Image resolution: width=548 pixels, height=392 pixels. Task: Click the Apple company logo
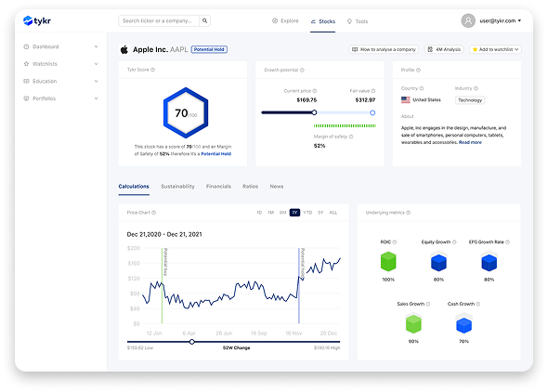124,49
